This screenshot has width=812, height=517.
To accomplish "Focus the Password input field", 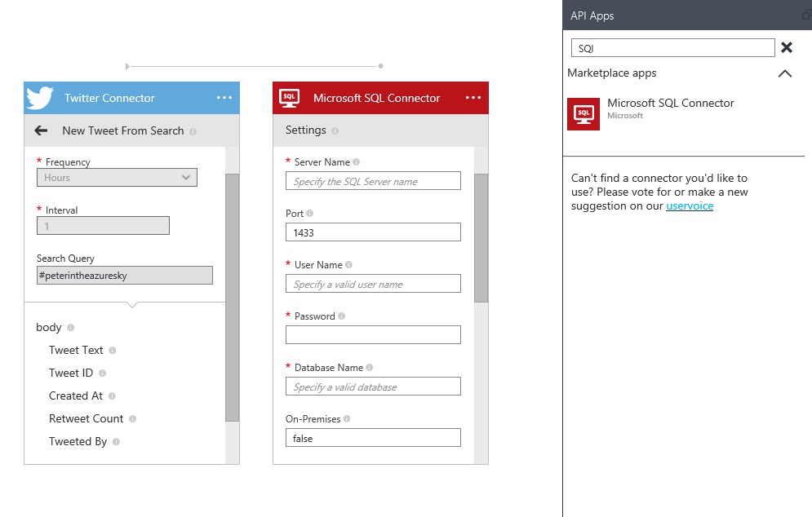I will pyautogui.click(x=373, y=335).
